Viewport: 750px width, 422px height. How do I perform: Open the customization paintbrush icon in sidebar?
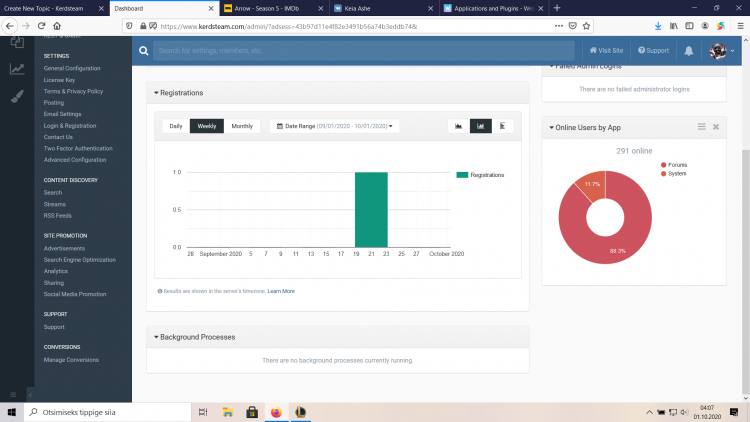[x=17, y=97]
